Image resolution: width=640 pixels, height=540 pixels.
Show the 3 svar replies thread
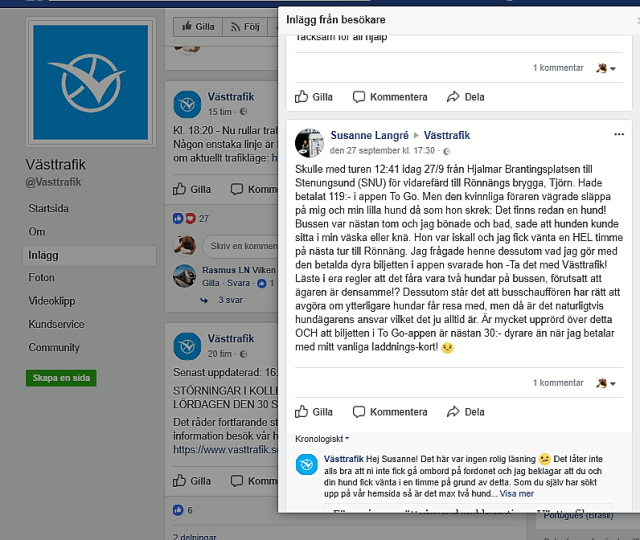click(230, 300)
